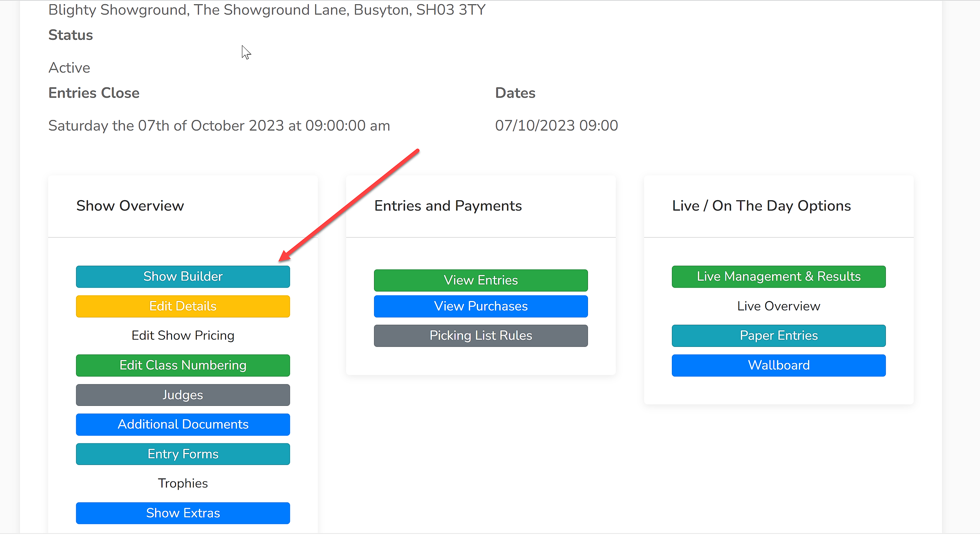Click View Entries button
980x538 pixels.
coord(481,280)
